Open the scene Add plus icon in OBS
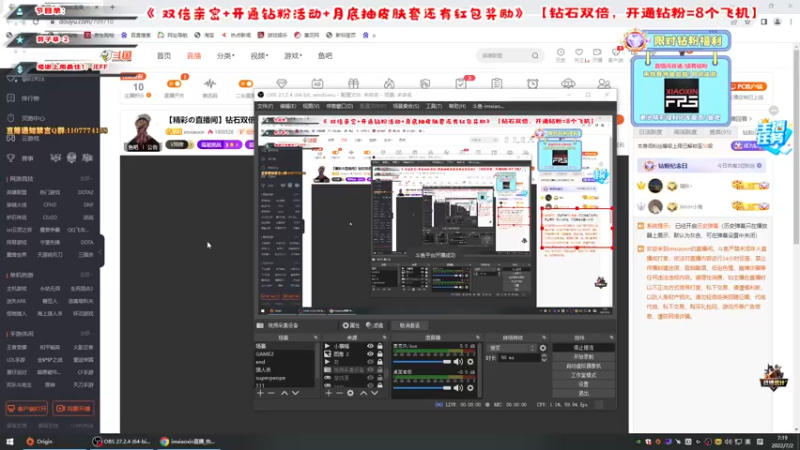This screenshot has width=800, height=450. point(260,393)
